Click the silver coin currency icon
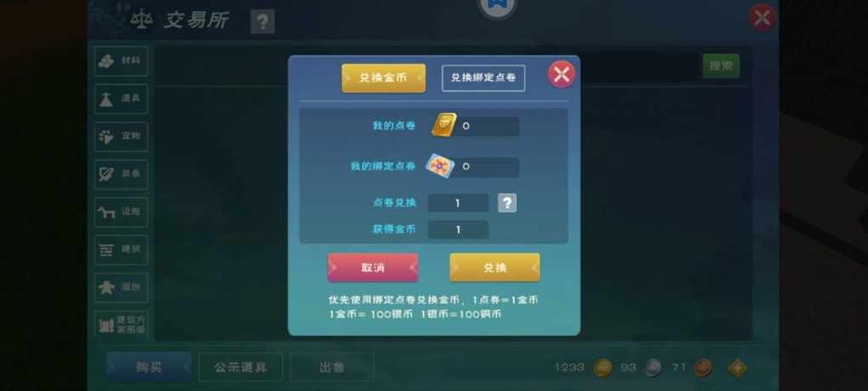Screen dimensions: 868x391 pos(654,367)
